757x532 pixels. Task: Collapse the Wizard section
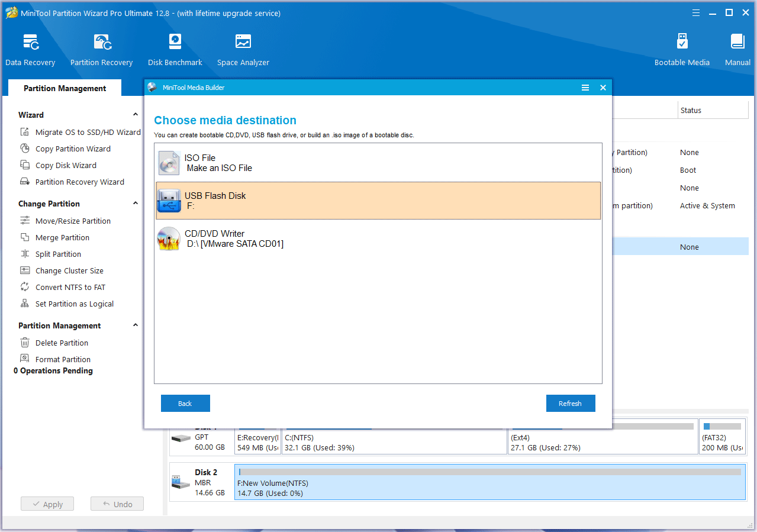[135, 115]
